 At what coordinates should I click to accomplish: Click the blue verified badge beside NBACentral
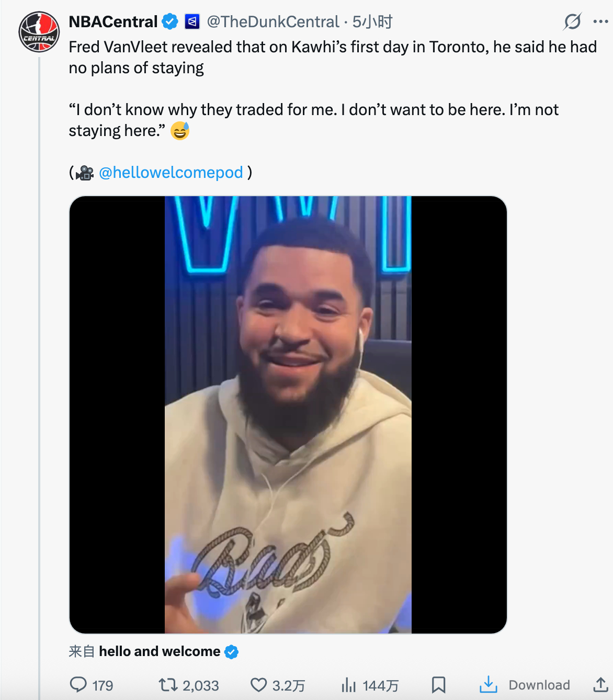170,22
